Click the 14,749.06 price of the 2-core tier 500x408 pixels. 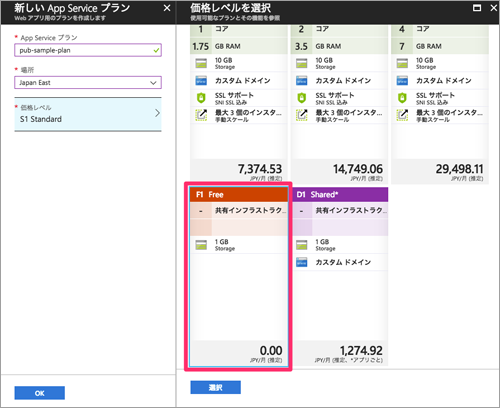(x=358, y=169)
